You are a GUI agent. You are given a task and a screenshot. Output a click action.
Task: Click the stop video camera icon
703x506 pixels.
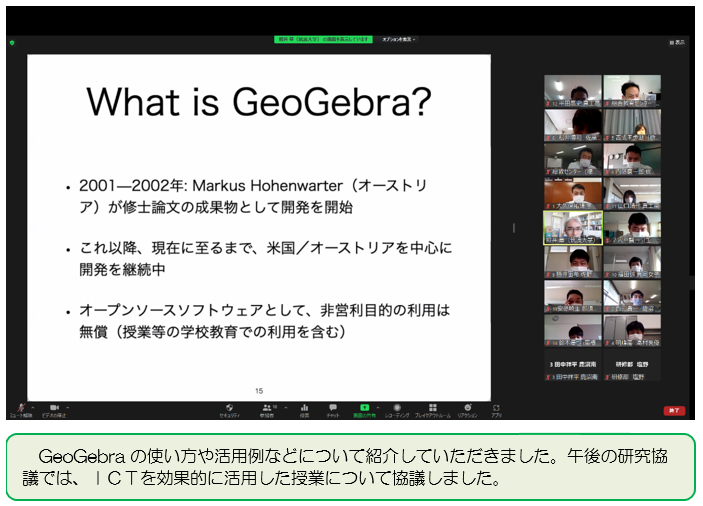pos(54,407)
